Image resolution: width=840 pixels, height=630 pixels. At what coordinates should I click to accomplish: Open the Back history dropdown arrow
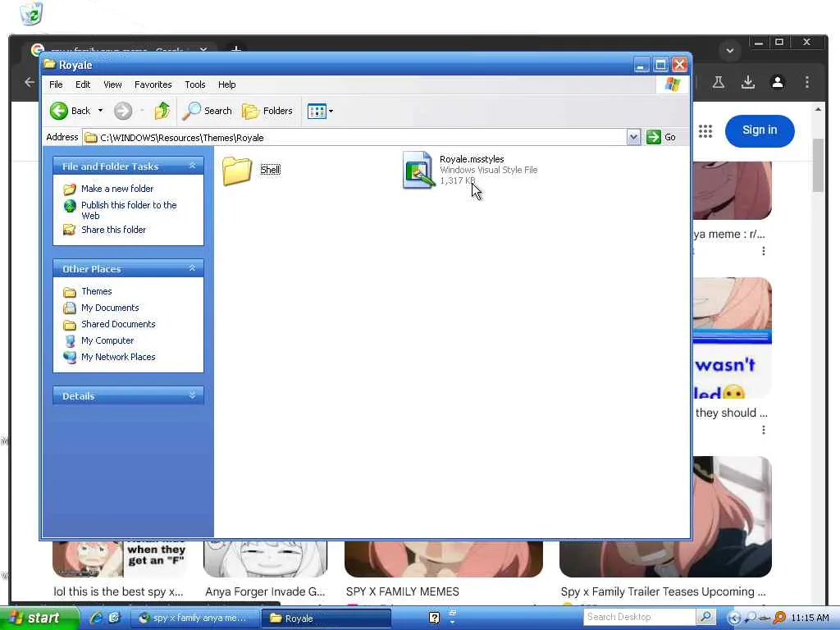(x=100, y=111)
